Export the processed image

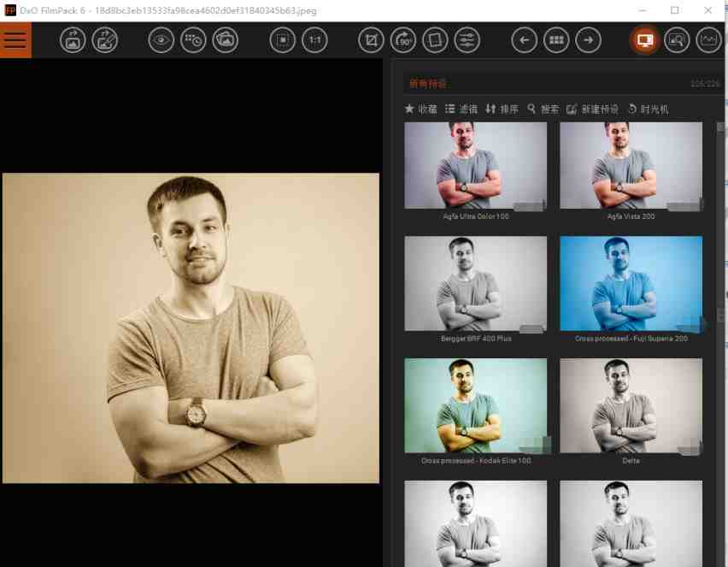[73, 39]
